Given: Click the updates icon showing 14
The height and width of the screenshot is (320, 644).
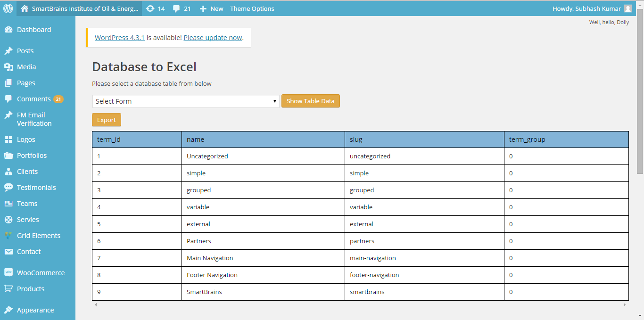Looking at the screenshot, I should (x=150, y=8).
